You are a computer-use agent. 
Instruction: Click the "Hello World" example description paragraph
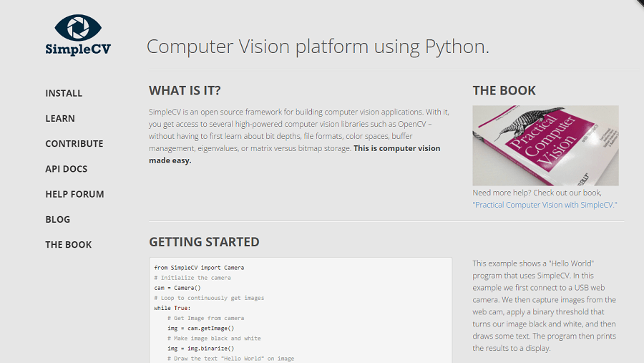point(545,306)
